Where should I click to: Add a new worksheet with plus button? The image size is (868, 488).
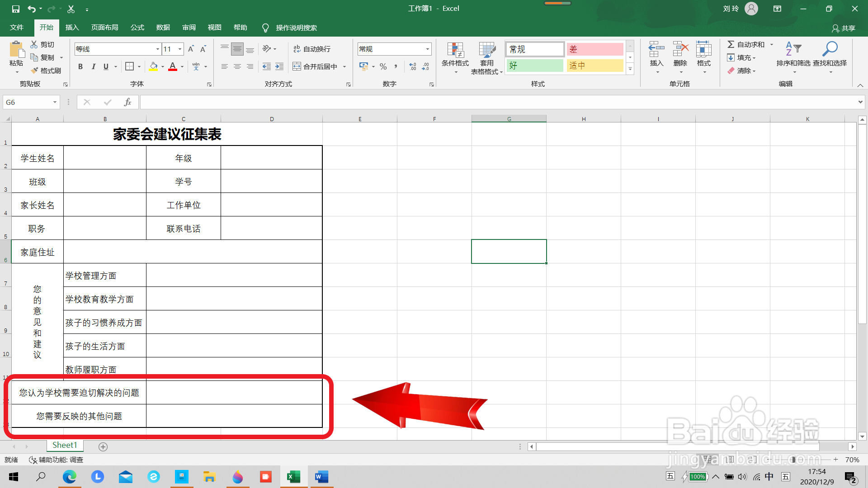click(103, 446)
